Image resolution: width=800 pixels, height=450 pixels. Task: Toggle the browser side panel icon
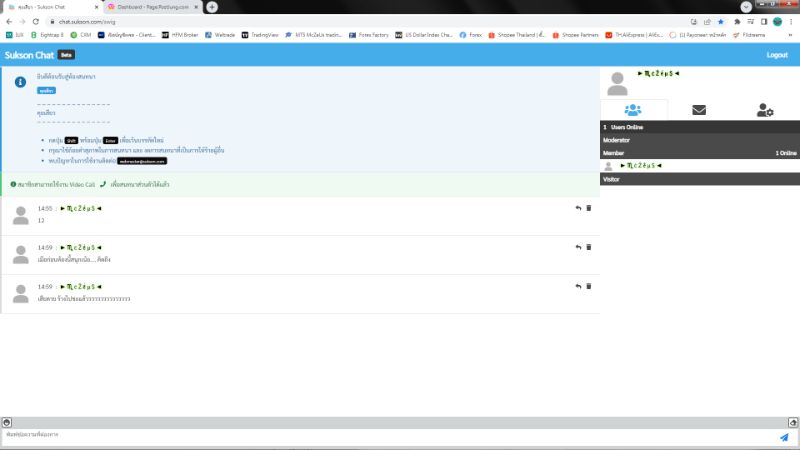pyautogui.click(x=764, y=22)
